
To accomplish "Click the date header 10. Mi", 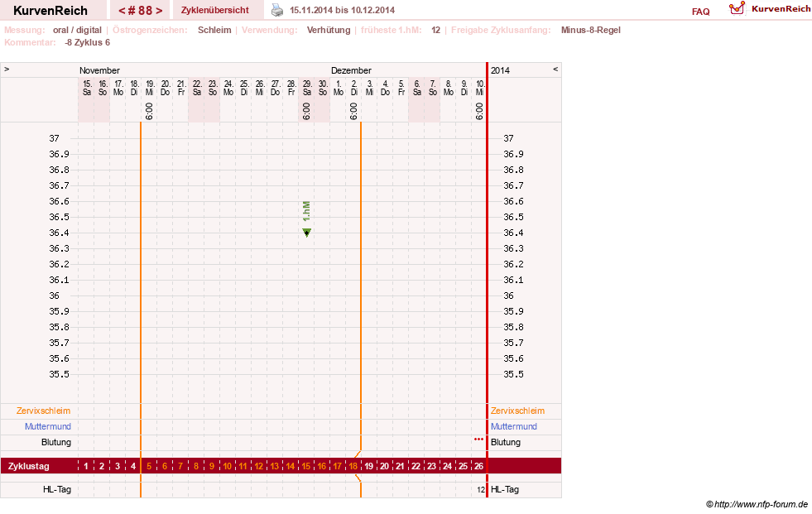I will coord(479,88).
